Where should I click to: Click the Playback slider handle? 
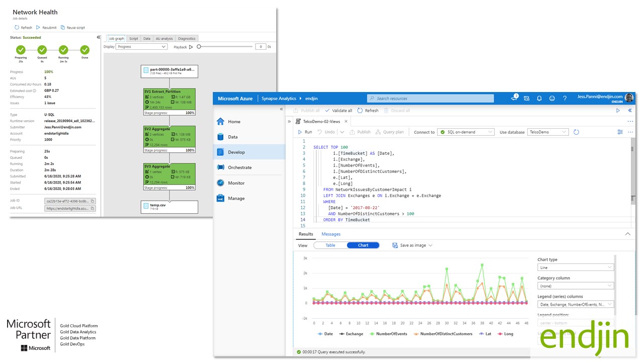pyautogui.click(x=199, y=47)
